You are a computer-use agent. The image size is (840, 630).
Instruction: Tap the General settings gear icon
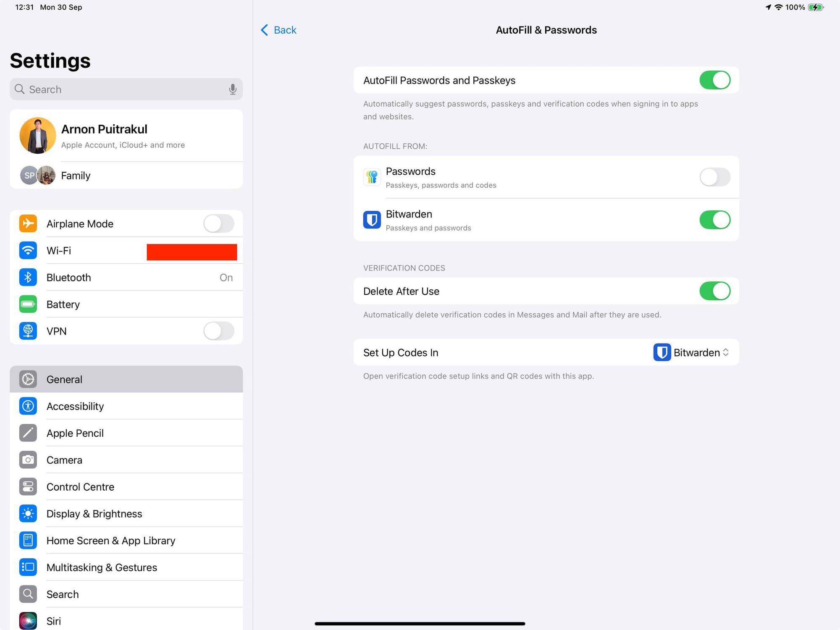click(x=28, y=378)
